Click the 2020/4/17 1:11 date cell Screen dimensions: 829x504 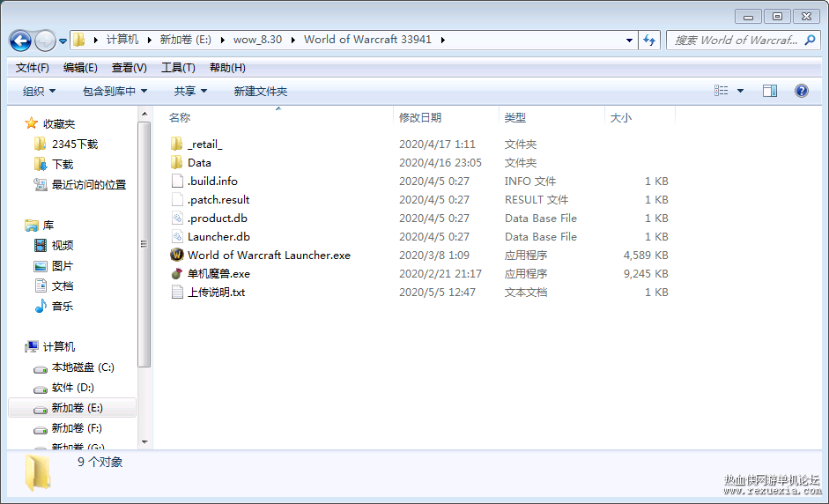coord(437,144)
